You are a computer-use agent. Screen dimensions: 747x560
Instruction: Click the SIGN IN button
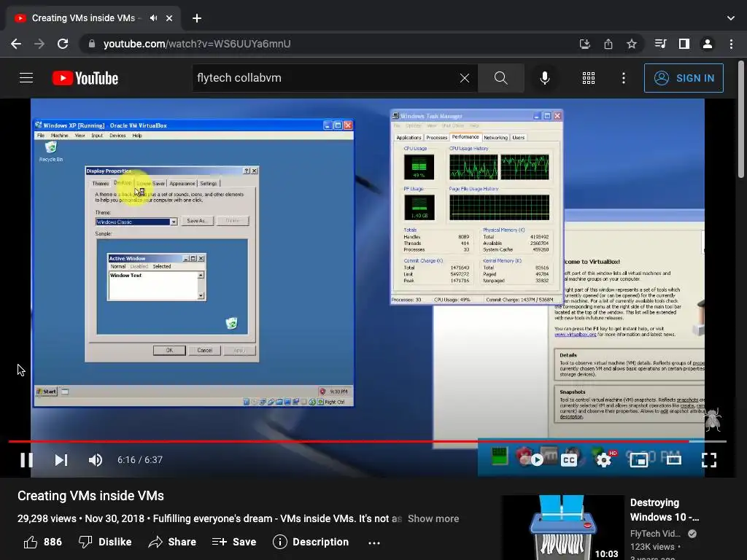(684, 78)
